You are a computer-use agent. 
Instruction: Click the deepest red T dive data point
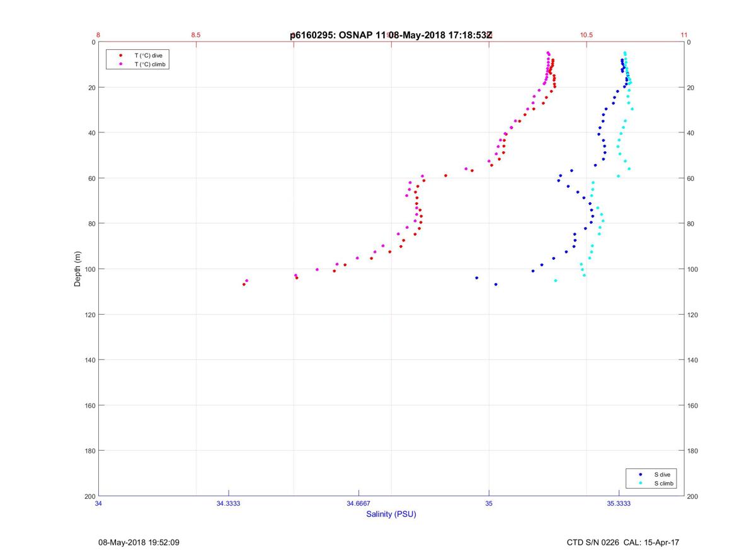pos(244,284)
